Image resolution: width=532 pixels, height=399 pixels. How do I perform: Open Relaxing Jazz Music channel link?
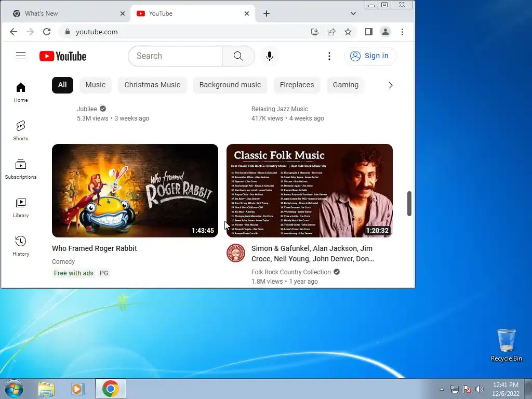(x=280, y=109)
